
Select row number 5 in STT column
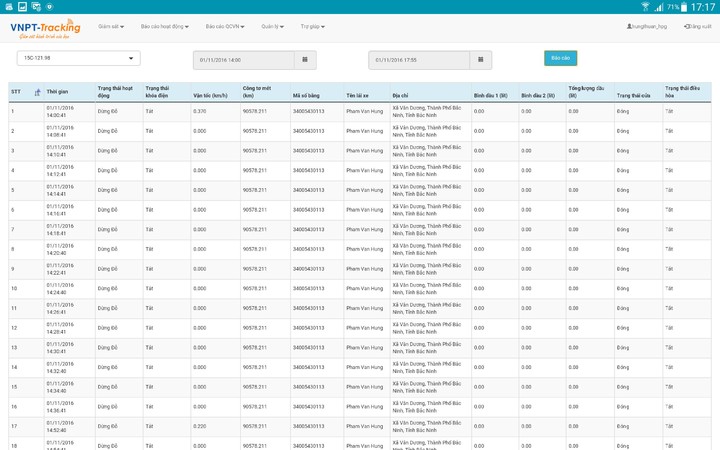[x=12, y=190]
